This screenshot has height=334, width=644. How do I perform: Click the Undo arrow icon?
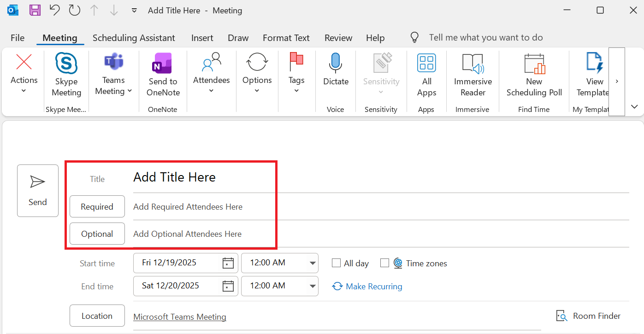54,10
